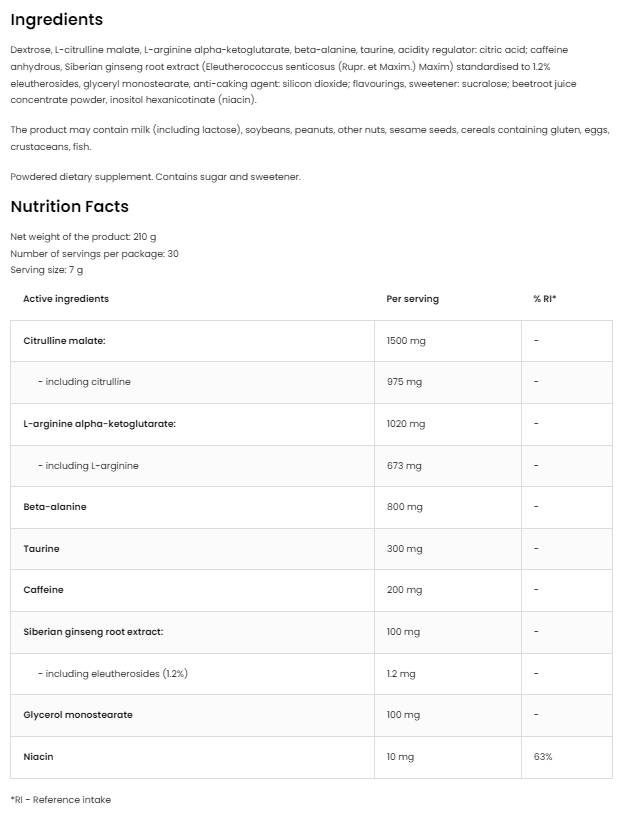Click the Taurine row label
Viewport: 624px width, 813px height.
41,549
